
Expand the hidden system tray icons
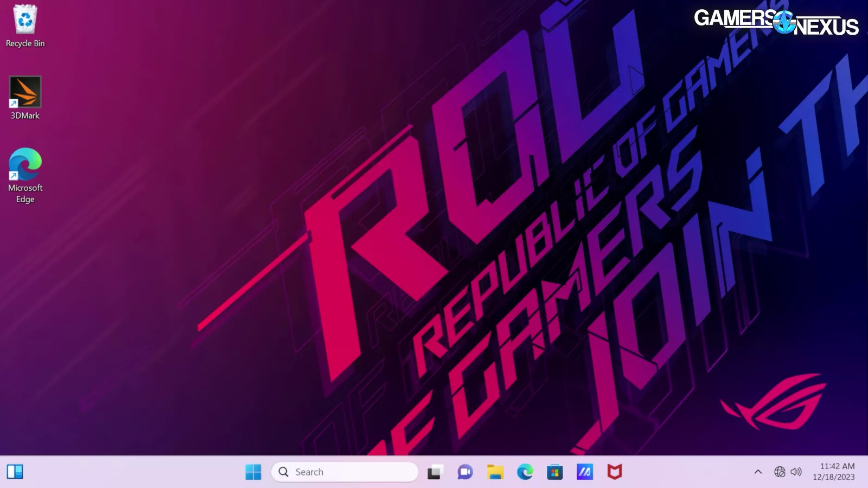pos(758,472)
